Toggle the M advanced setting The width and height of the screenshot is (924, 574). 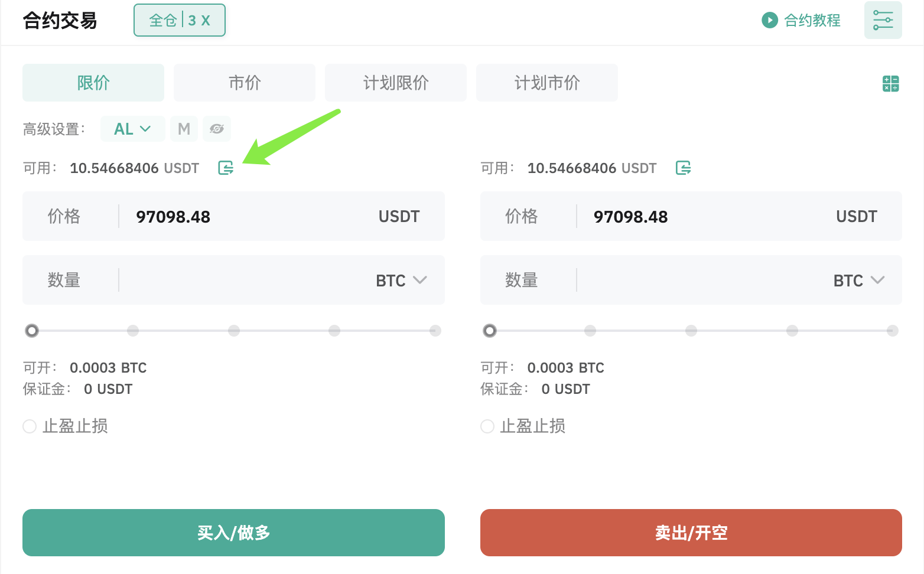184,129
